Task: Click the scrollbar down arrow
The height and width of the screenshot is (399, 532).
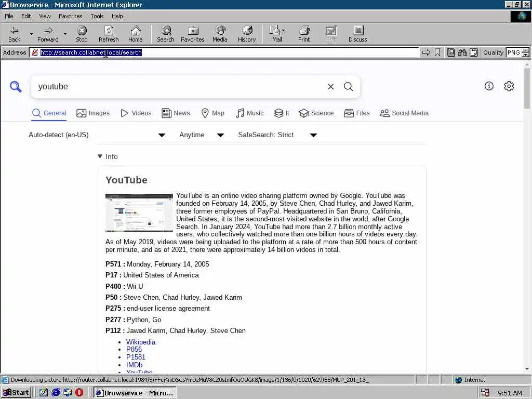Action: [527, 369]
